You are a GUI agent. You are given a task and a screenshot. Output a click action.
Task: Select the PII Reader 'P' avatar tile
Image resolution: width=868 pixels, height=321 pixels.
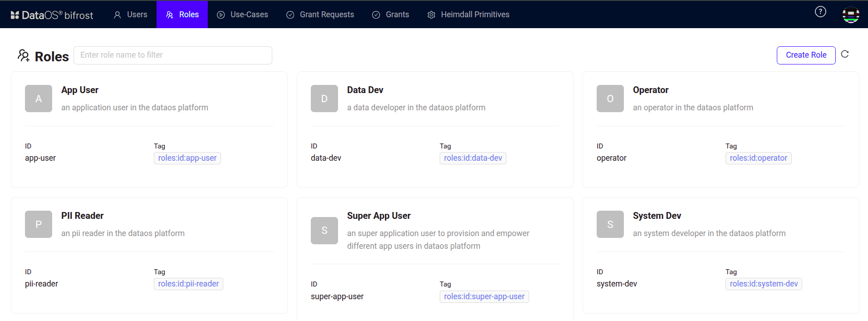pos(39,224)
